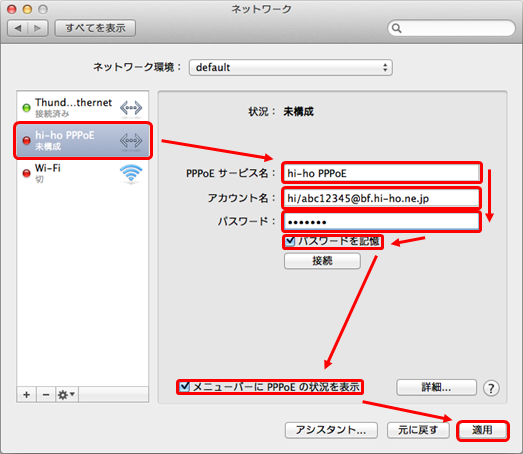Screen dimensions: 523x454
Task: Toggle the パスワードを記憶 checkbox
Action: pyautogui.click(x=290, y=241)
